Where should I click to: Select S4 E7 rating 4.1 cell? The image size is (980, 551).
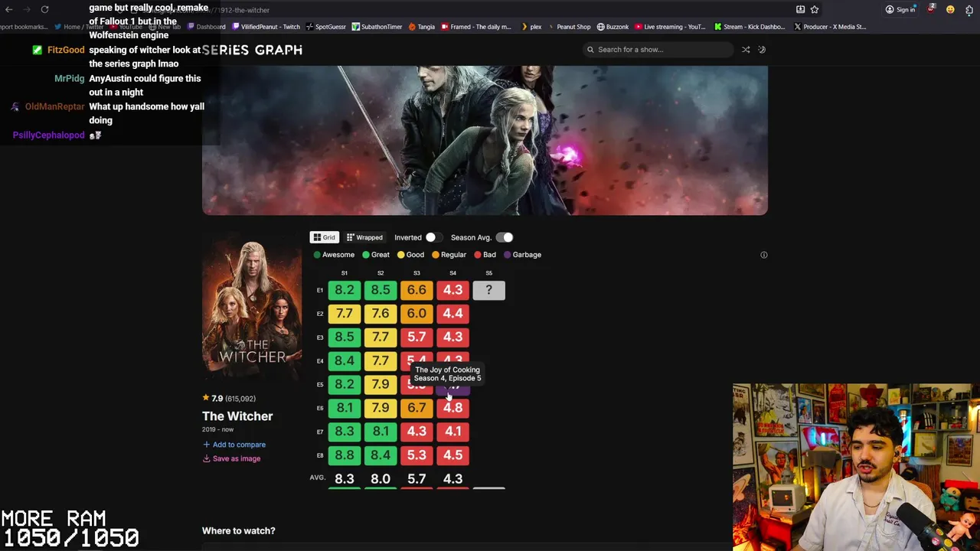click(452, 432)
